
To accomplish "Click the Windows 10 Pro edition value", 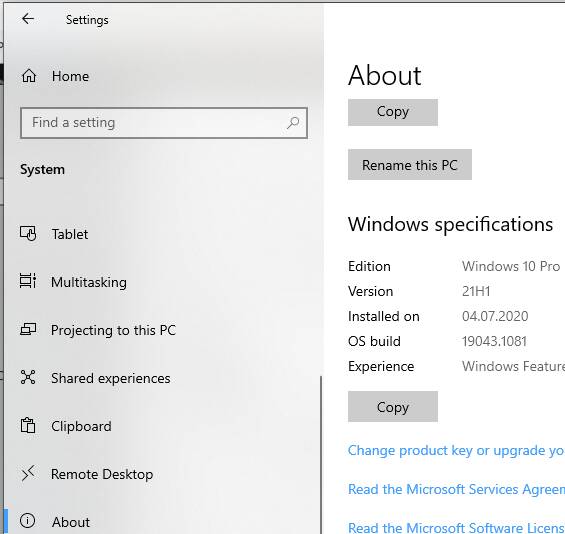I will [511, 266].
